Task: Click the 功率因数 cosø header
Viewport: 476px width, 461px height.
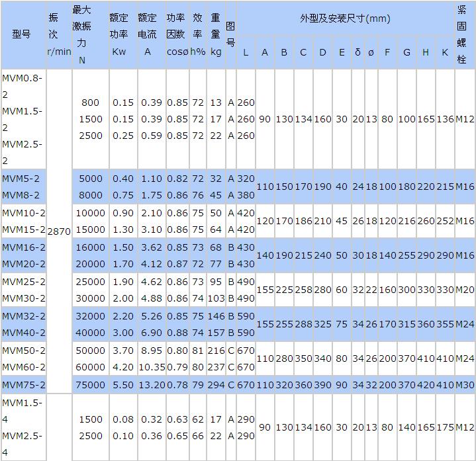Action: (177, 34)
